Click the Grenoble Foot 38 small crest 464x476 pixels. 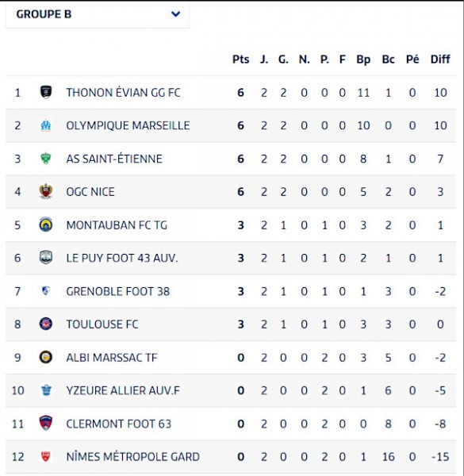click(46, 291)
